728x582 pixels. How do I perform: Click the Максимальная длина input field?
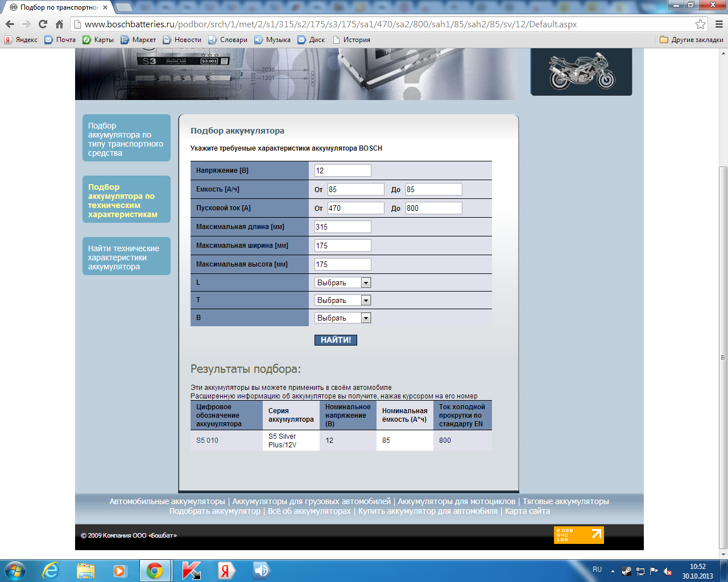pos(343,227)
